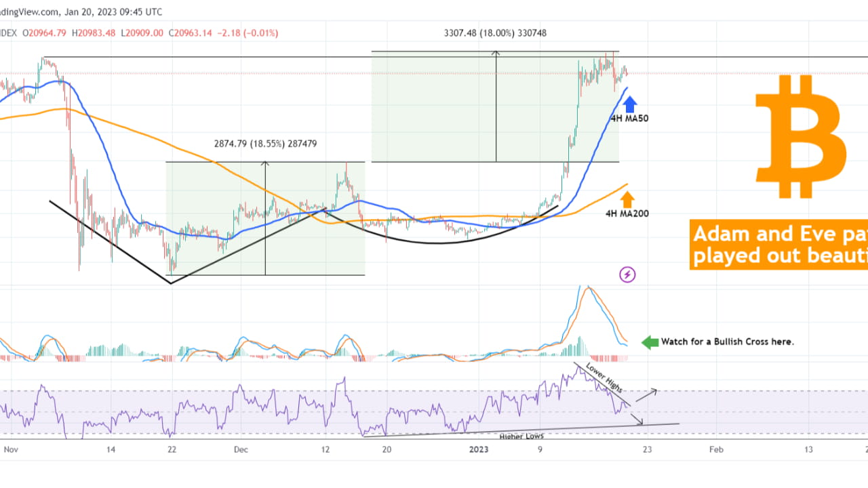Click the purple lightning bolt chart icon
868x488 pixels.
tap(627, 274)
